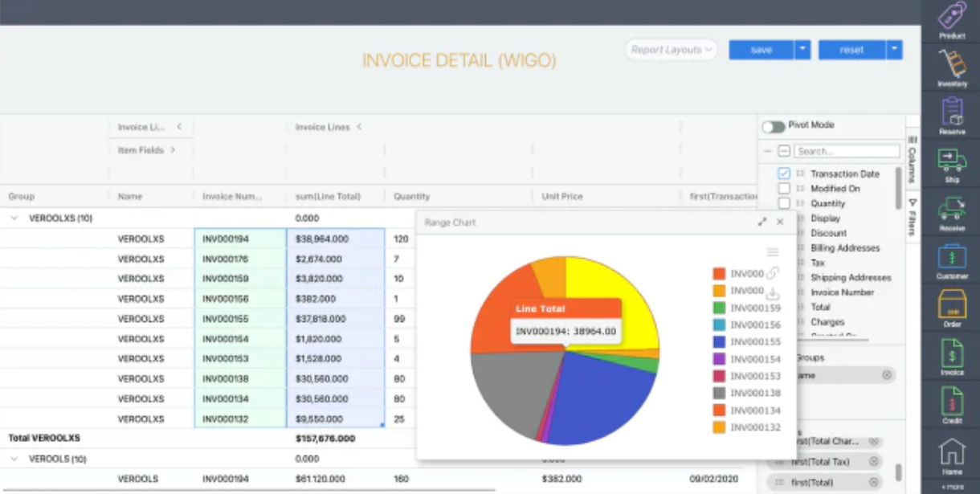980x494 pixels.
Task: Click the columns list scrollbar
Action: 899,188
